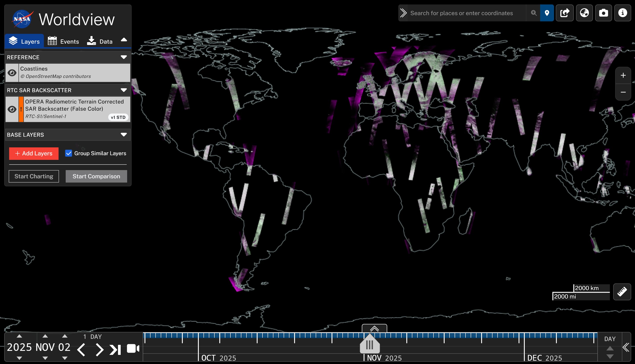Uncheck Group Similar Layers
The width and height of the screenshot is (635, 364).
click(x=69, y=153)
